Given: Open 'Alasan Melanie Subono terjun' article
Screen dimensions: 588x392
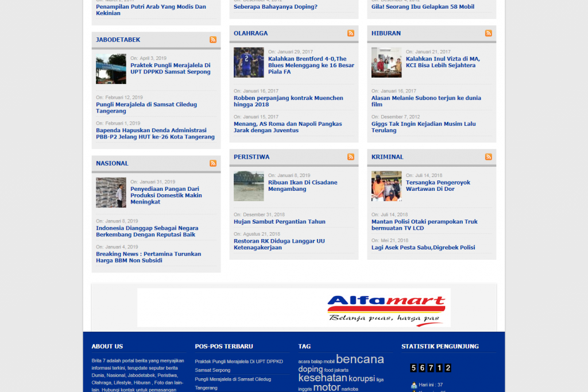Looking at the screenshot, I should 426,101.
